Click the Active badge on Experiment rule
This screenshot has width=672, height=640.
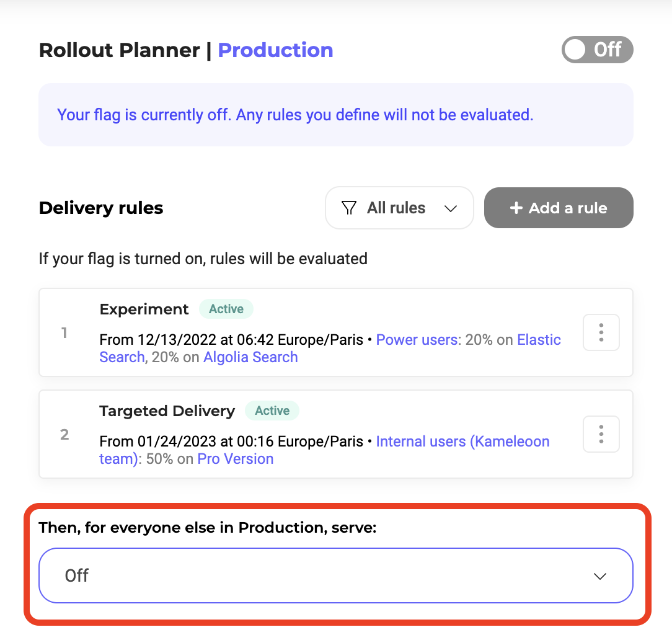(x=226, y=309)
